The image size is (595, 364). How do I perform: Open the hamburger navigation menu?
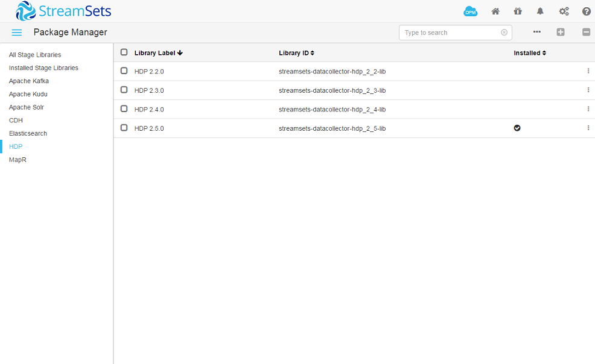point(16,32)
